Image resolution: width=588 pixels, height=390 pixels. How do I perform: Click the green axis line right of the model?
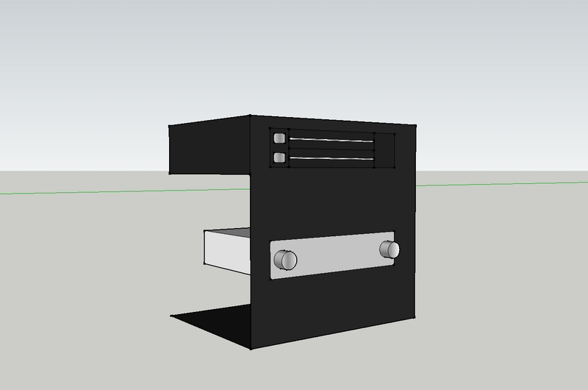coord(502,184)
